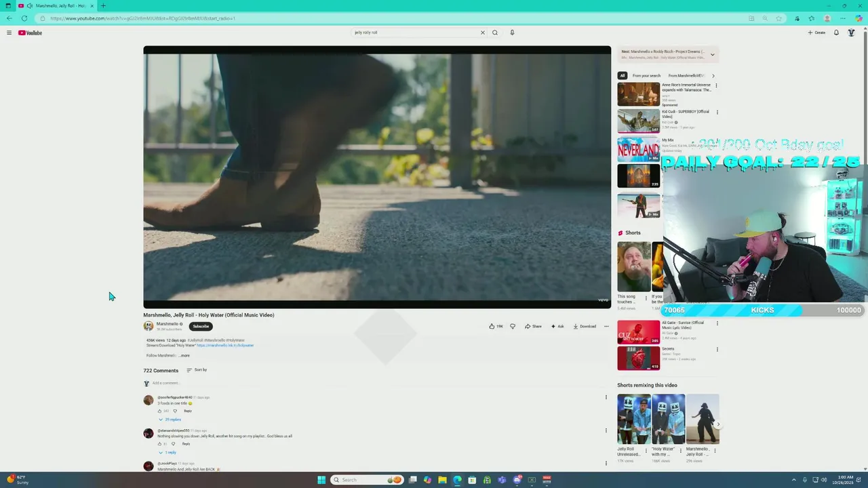Image resolution: width=868 pixels, height=488 pixels.
Task: Reload the page
Action: point(24,18)
